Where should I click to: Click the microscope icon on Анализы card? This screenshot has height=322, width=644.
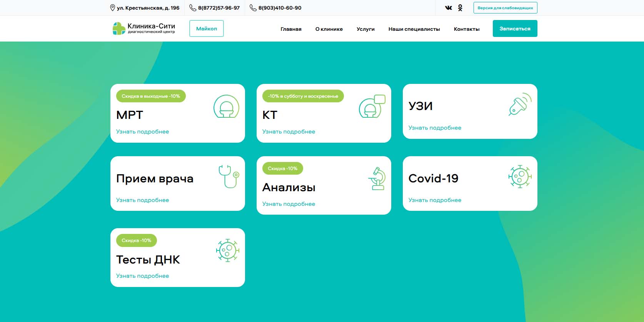pyautogui.click(x=377, y=179)
